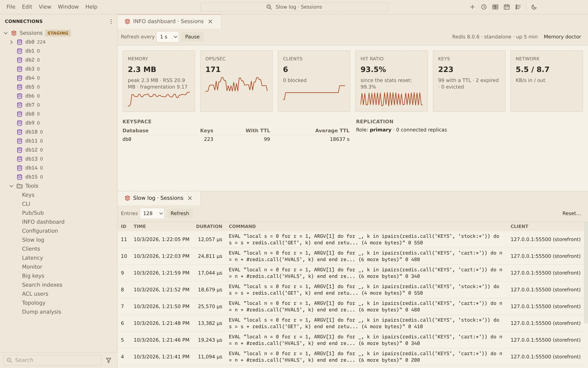Open the calendar icon in the toolbar
Viewport: 588px width, 368px height.
coord(507,7)
